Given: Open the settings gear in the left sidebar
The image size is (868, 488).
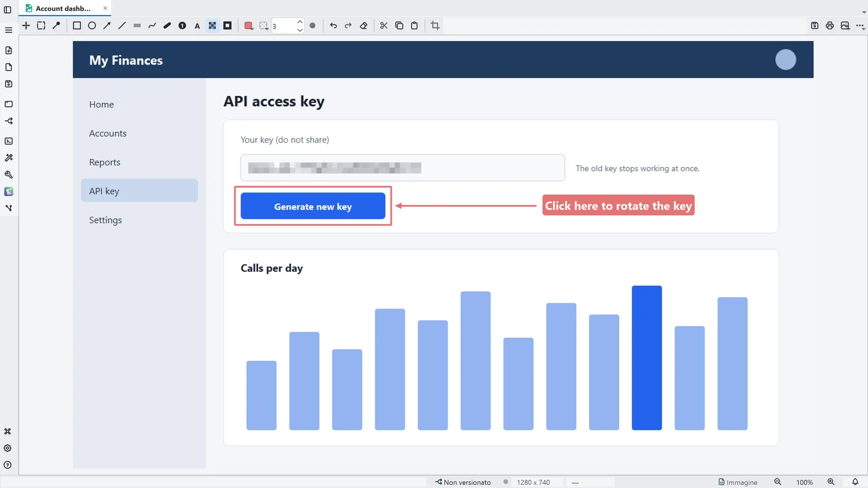Looking at the screenshot, I should click(x=8, y=448).
